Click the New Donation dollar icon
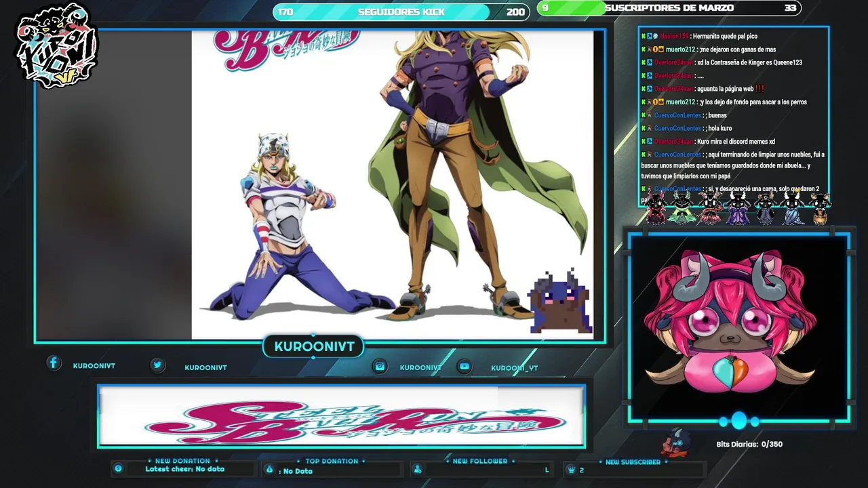 [118, 468]
